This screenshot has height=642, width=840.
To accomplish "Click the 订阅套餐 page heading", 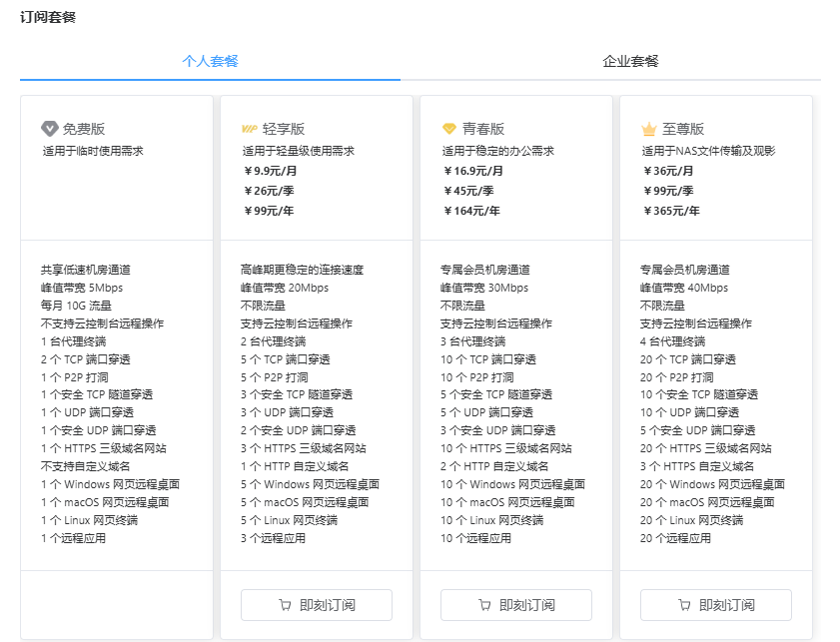I will [48, 17].
